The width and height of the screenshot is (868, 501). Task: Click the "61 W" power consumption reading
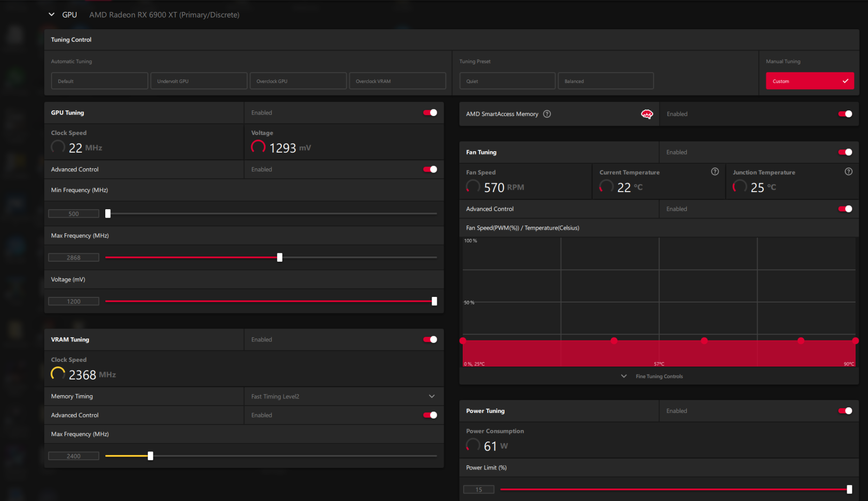coord(496,446)
